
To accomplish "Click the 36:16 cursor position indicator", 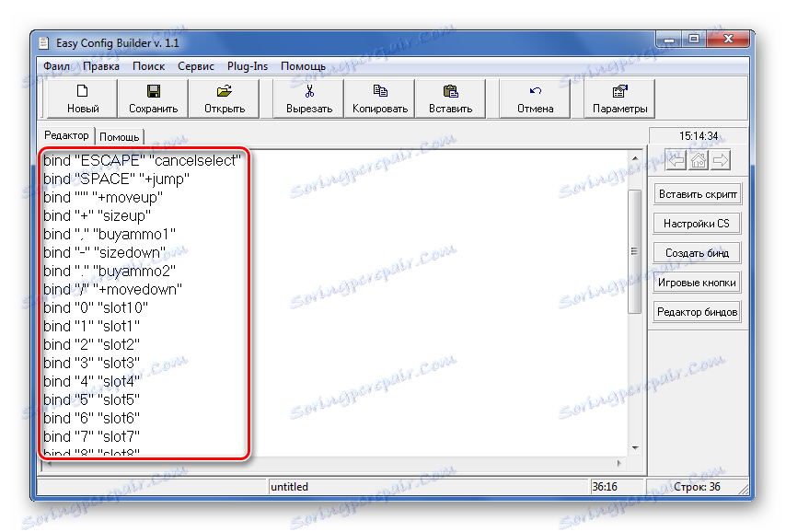I will [605, 487].
